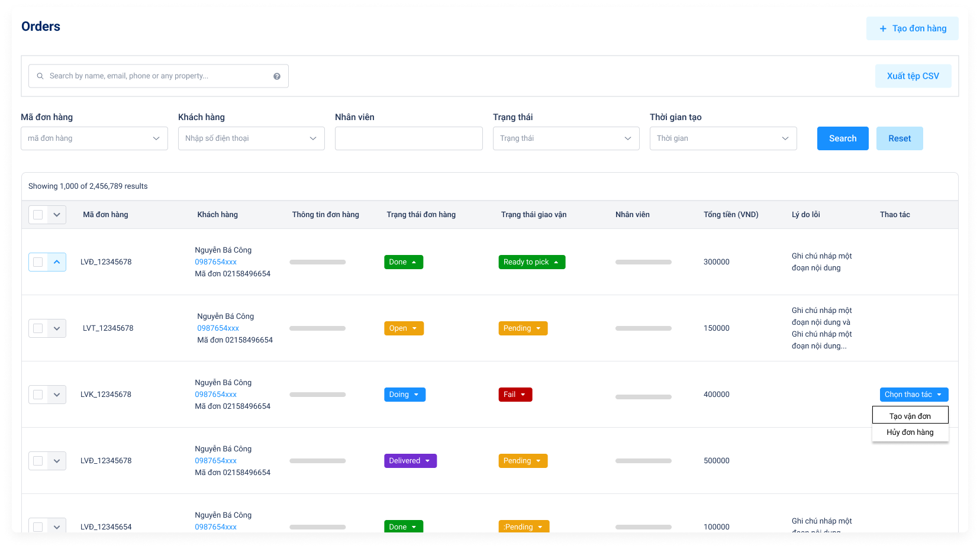This screenshot has width=980, height=549.
Task: Choose Hủy đơn hàng from the menu
Action: point(910,432)
